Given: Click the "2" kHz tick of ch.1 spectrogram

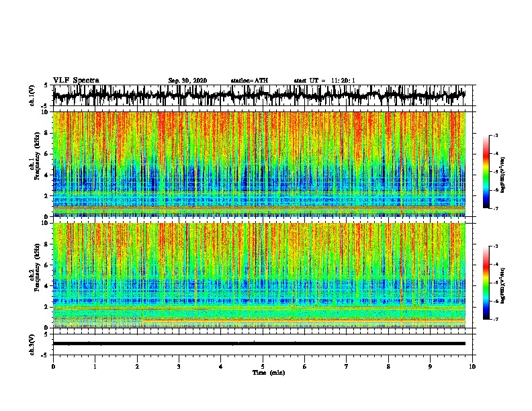Looking at the screenshot, I should [x=46, y=195].
